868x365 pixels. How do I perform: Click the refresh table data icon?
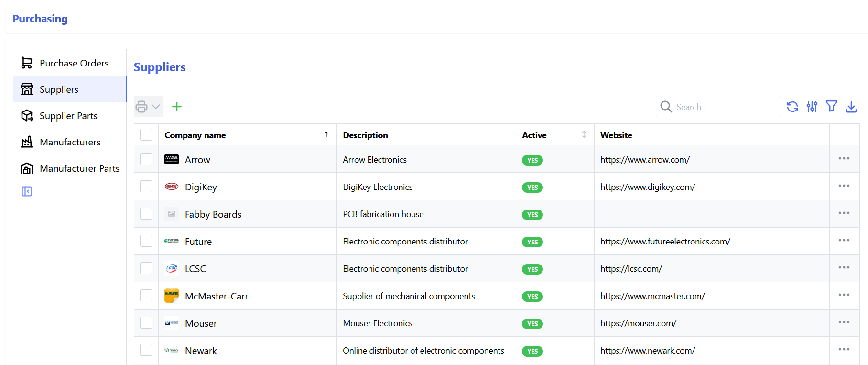point(792,107)
